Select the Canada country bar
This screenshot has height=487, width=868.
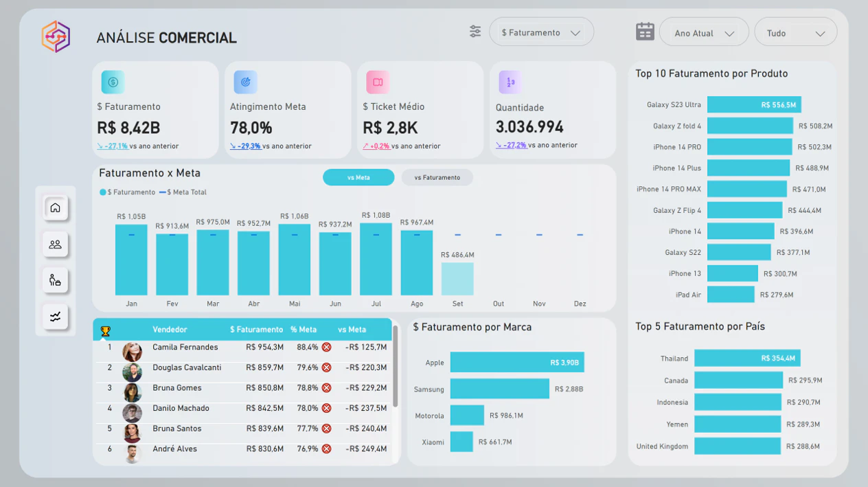738,381
